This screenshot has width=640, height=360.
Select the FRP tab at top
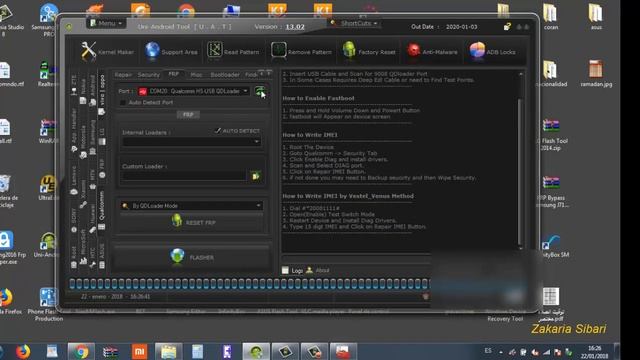point(173,74)
